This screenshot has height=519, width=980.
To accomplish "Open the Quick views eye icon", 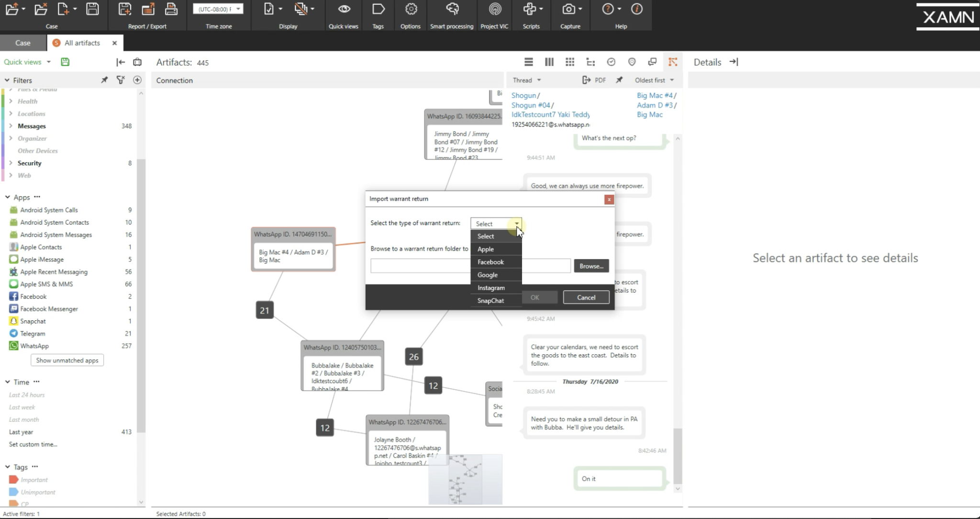I will 344,10.
